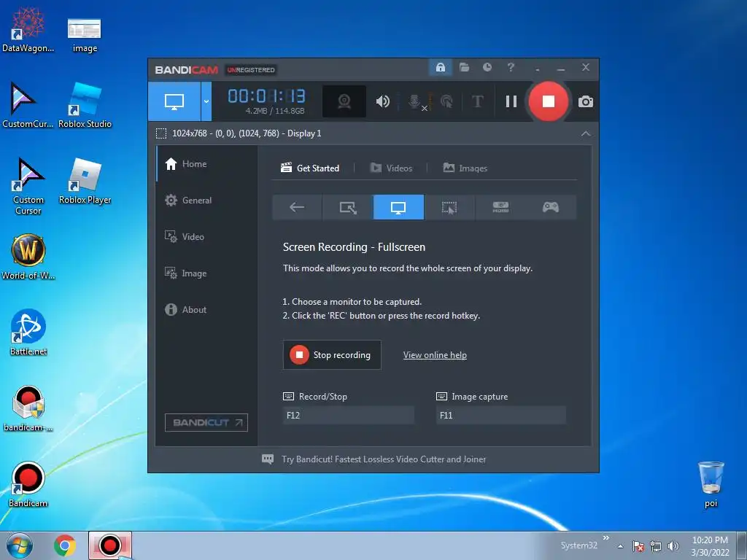The width and height of the screenshot is (747, 560).
Task: Pause the recording
Action: click(x=511, y=101)
